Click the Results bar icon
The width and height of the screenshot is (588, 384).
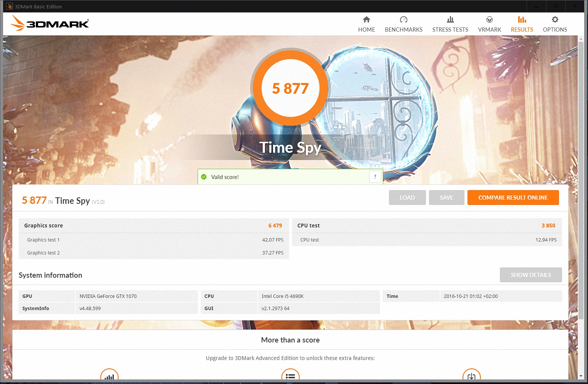pos(522,19)
